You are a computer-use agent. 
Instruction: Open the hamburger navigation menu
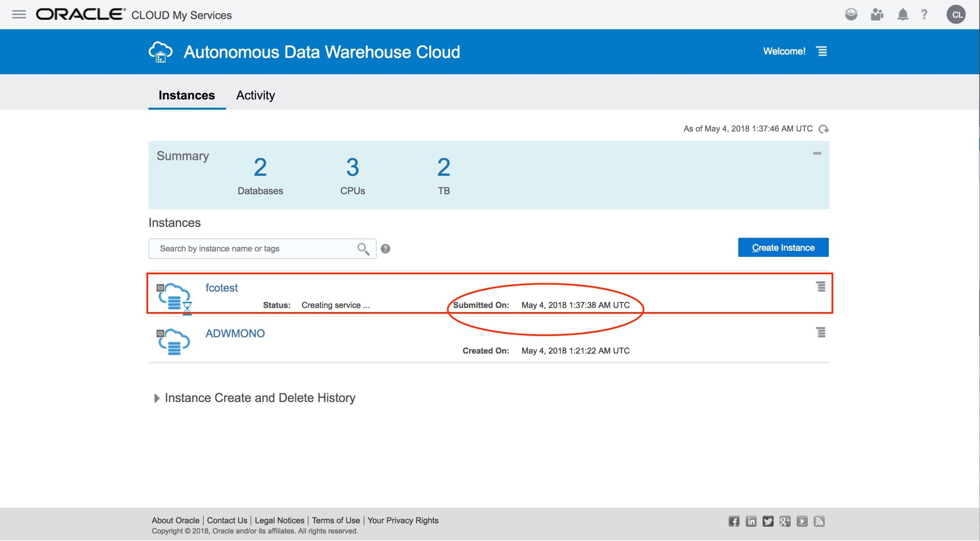click(x=19, y=15)
